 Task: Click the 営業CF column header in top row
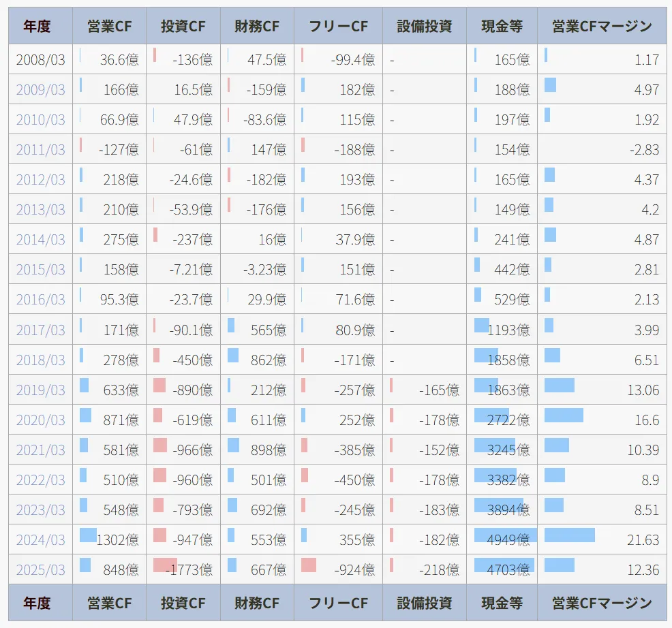109,27
